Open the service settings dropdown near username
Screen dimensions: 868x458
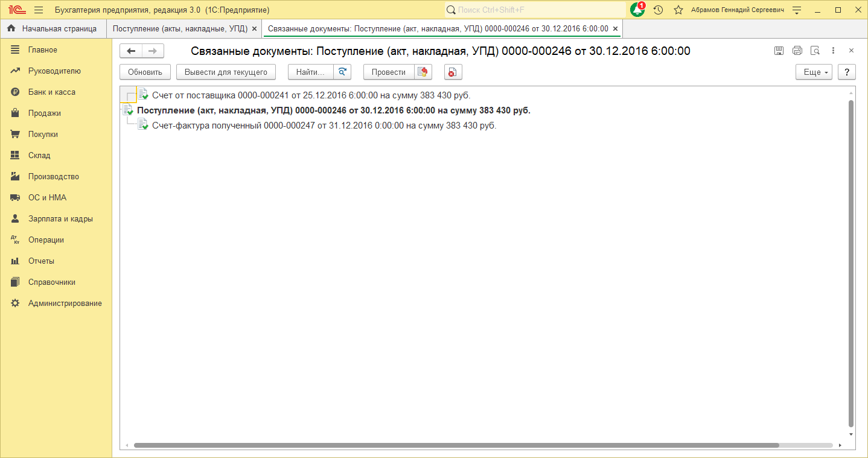[x=797, y=10]
